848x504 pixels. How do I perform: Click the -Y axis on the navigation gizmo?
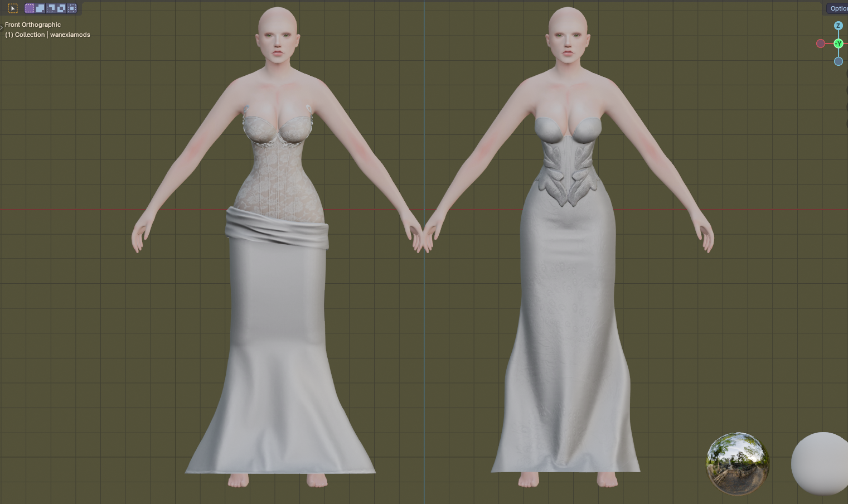[x=838, y=43]
